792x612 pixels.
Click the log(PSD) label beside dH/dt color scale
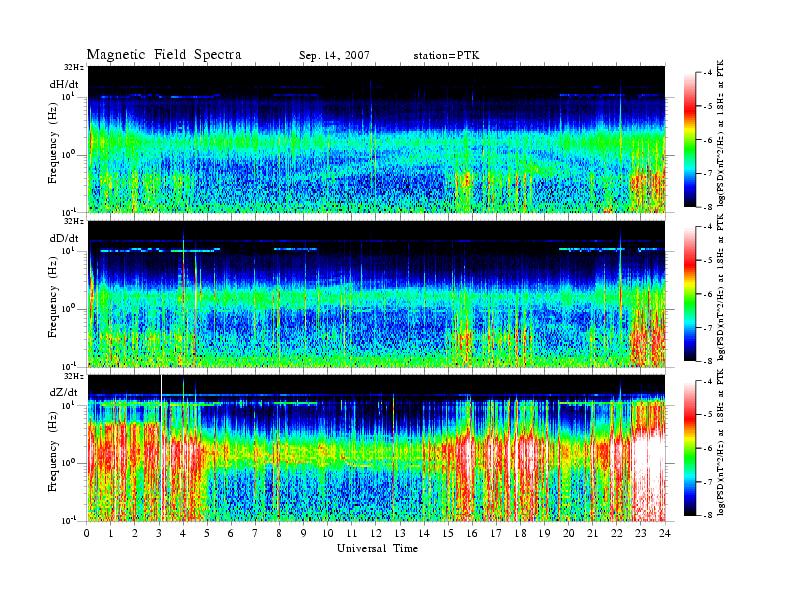(721, 133)
